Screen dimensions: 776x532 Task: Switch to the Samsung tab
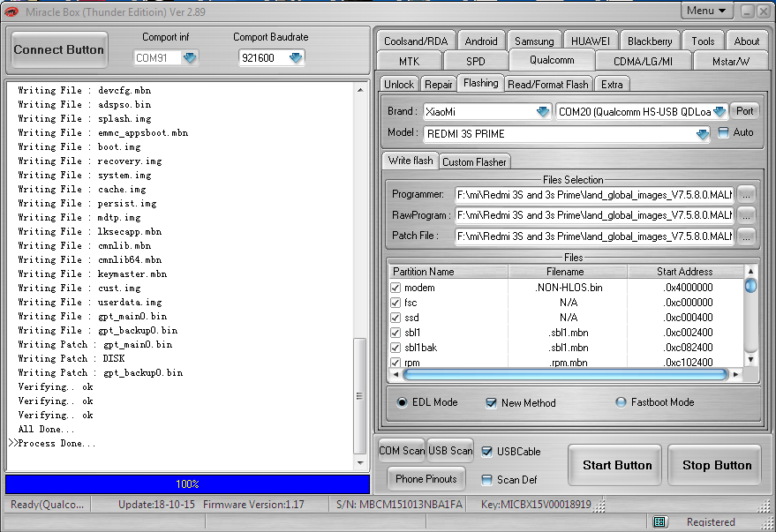pos(534,41)
